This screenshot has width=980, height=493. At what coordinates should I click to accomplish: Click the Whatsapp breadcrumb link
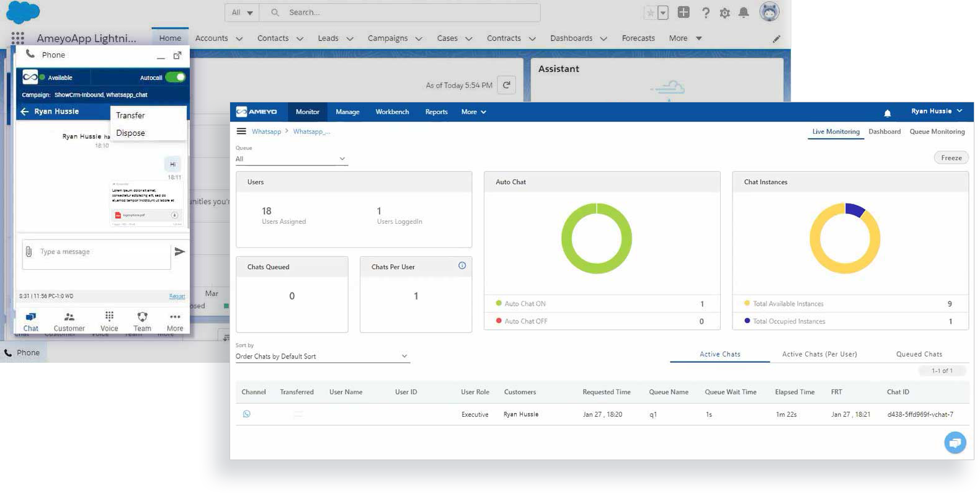click(266, 131)
